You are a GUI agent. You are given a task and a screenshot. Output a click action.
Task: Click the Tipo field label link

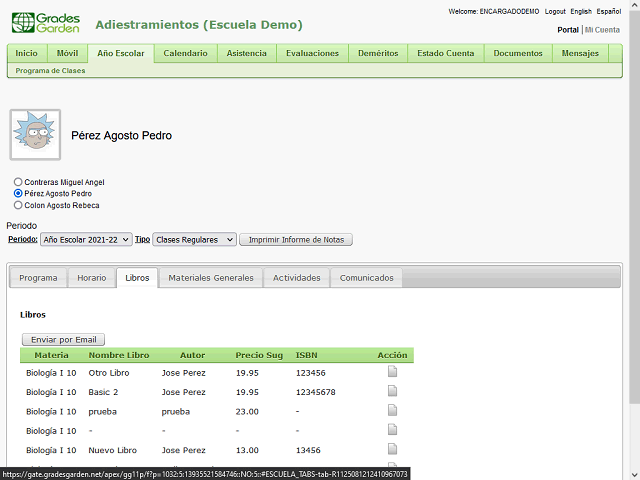142,239
